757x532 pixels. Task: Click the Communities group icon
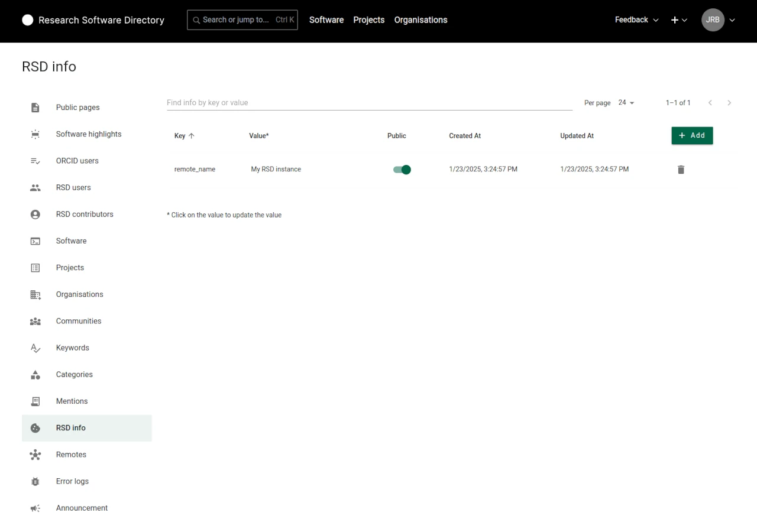[35, 322]
